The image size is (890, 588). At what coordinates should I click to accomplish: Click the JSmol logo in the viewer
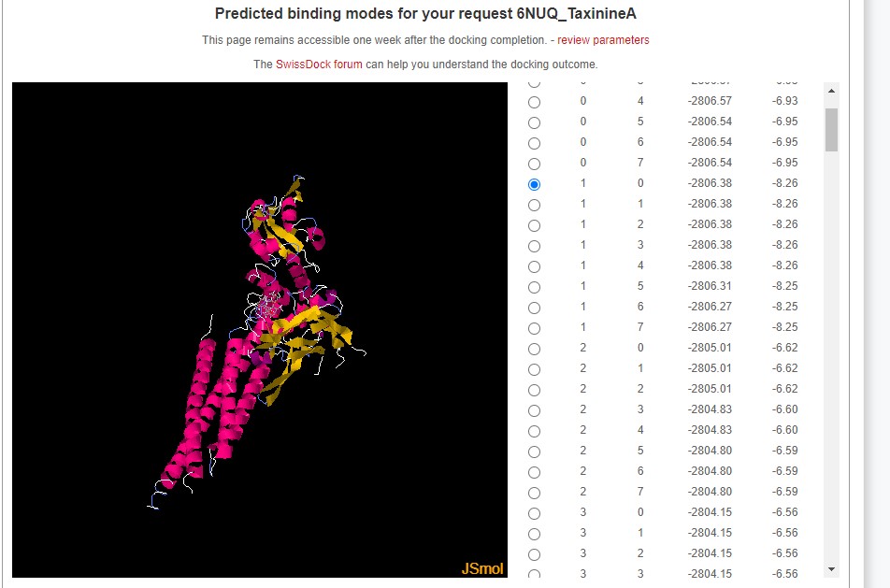[482, 568]
